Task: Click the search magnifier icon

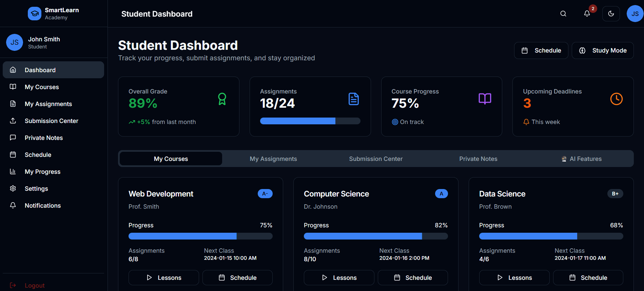Action: point(563,14)
